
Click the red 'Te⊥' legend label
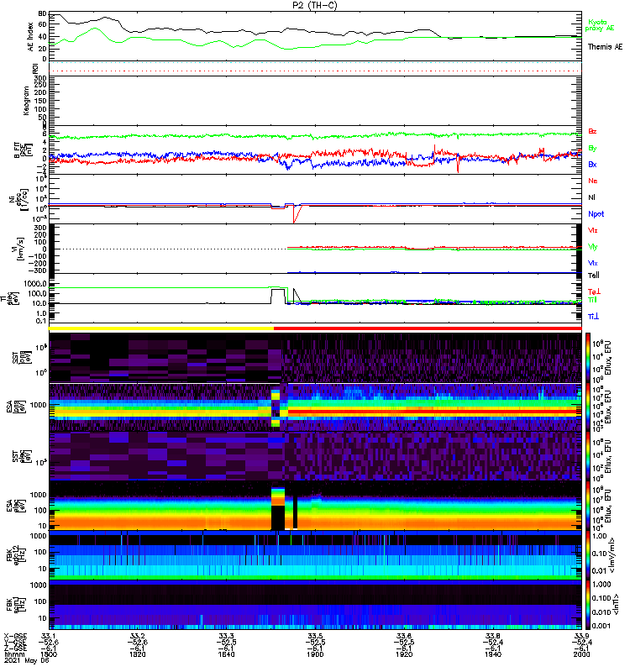[594, 291]
